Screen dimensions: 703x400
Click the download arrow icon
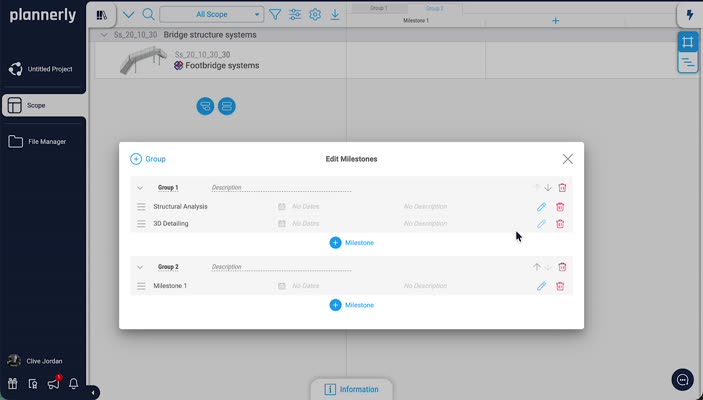tap(335, 15)
